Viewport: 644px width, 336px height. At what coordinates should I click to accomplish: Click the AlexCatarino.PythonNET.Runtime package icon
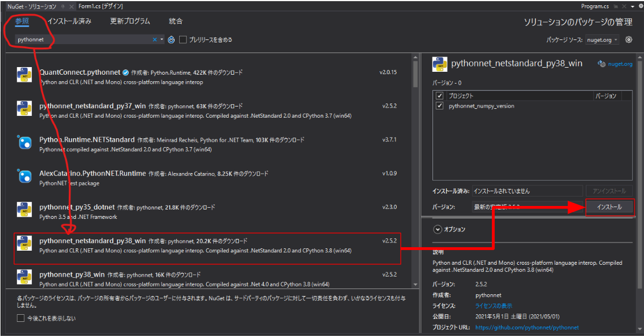point(25,177)
